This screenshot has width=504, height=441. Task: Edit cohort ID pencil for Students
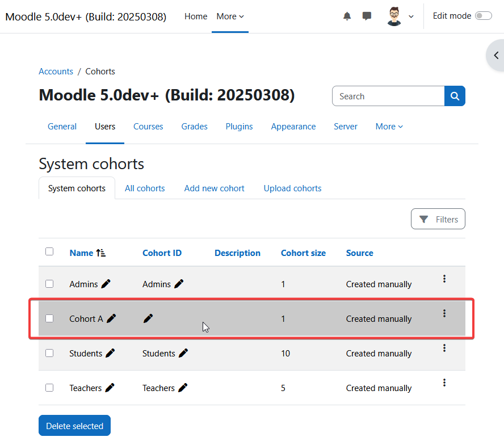point(183,353)
